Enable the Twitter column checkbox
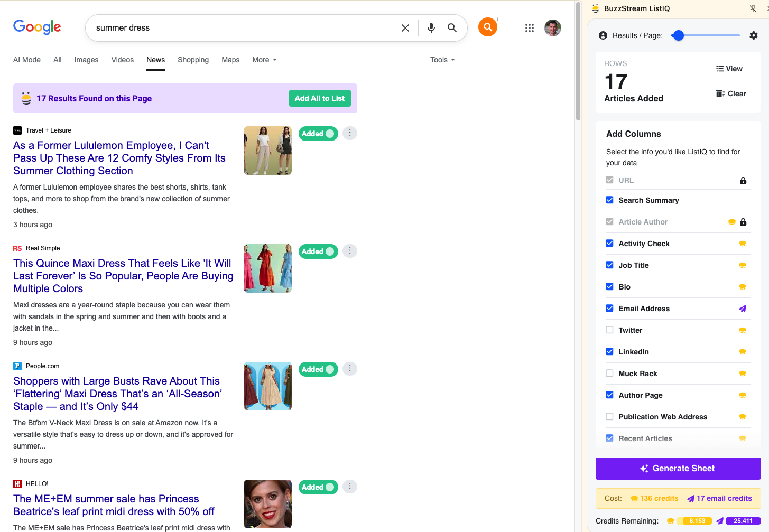769x532 pixels. pyautogui.click(x=609, y=330)
